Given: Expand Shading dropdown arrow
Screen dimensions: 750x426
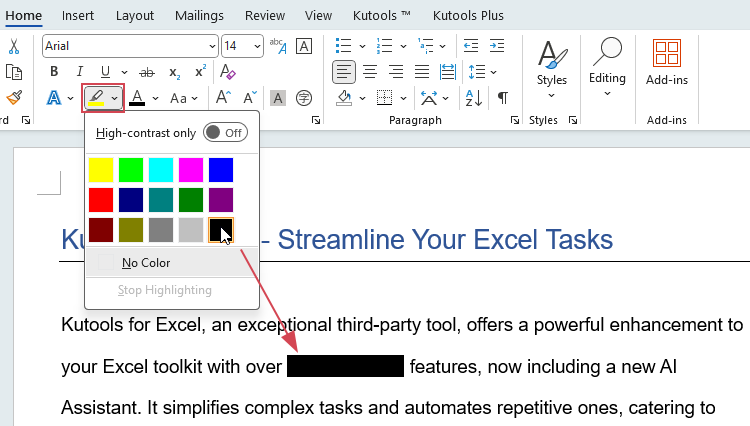Looking at the screenshot, I should pyautogui.click(x=362, y=98).
